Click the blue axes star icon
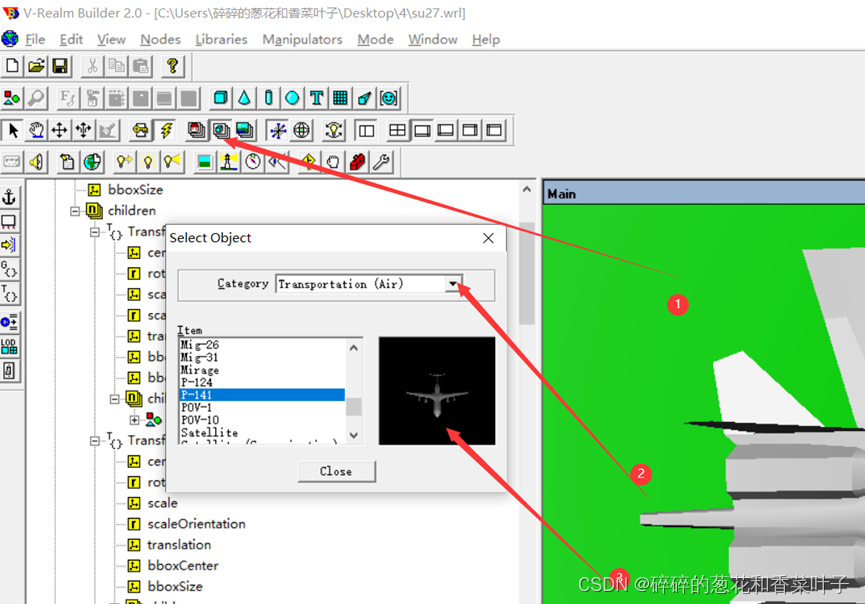 278,130
